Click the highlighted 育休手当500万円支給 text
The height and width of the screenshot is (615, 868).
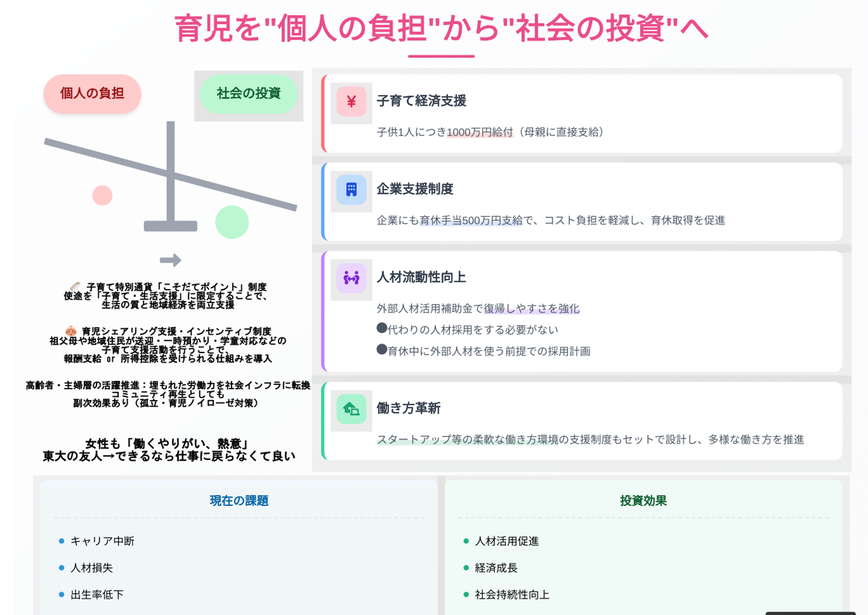click(471, 220)
